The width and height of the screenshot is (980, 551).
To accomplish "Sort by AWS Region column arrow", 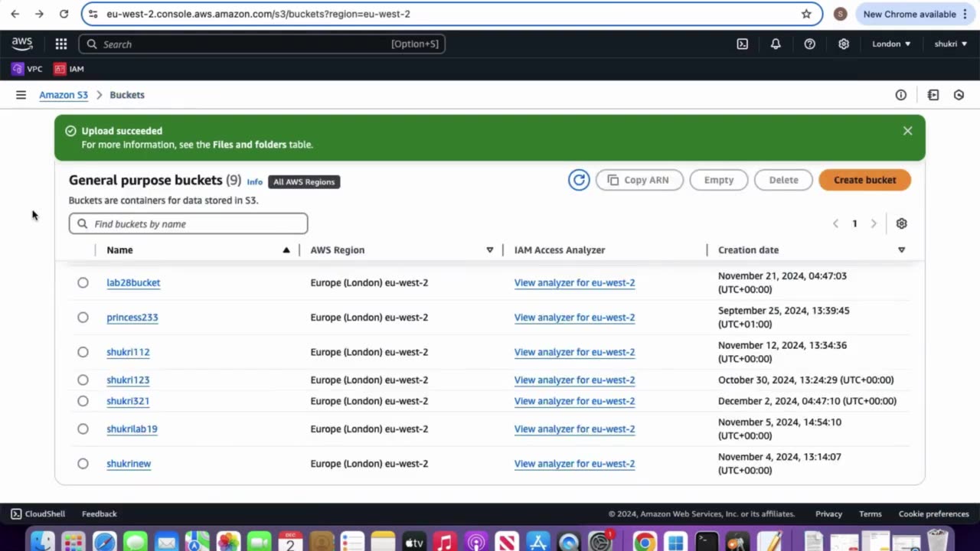I will pyautogui.click(x=490, y=250).
